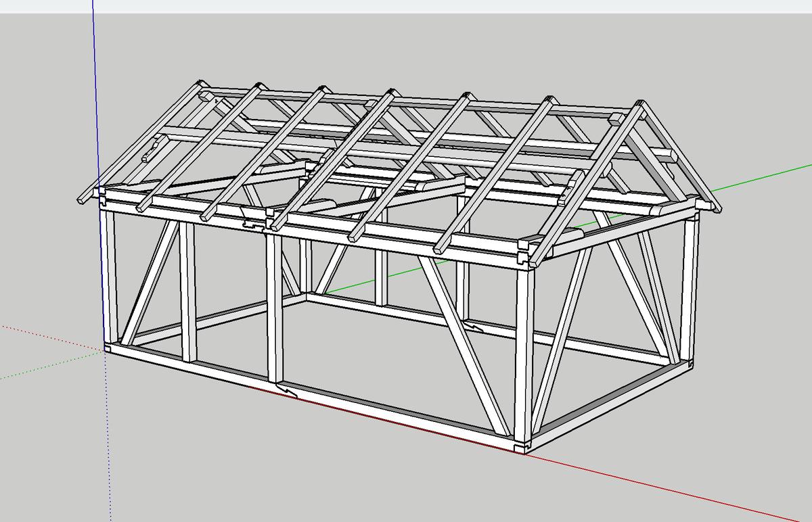Screen dimensions: 812x522
Task: Click the scarf joint on the front sill beam
Action: pyautogui.click(x=287, y=389)
